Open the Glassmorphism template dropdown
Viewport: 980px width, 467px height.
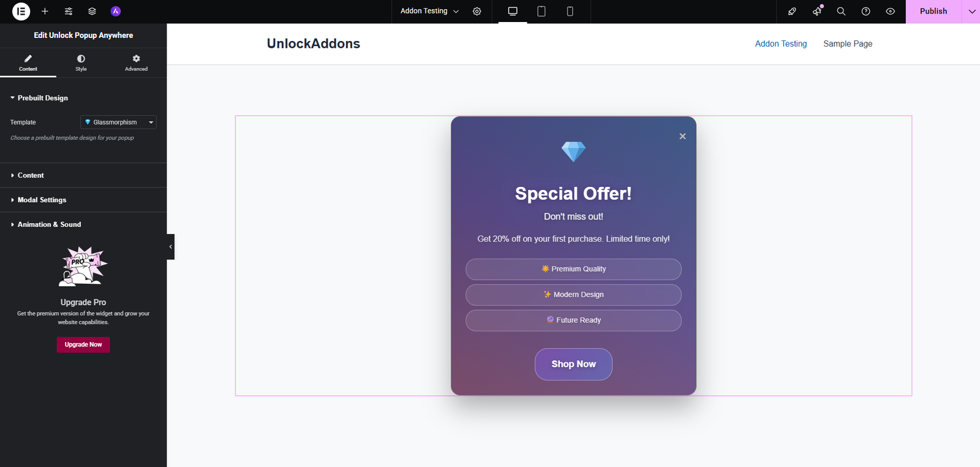(118, 122)
